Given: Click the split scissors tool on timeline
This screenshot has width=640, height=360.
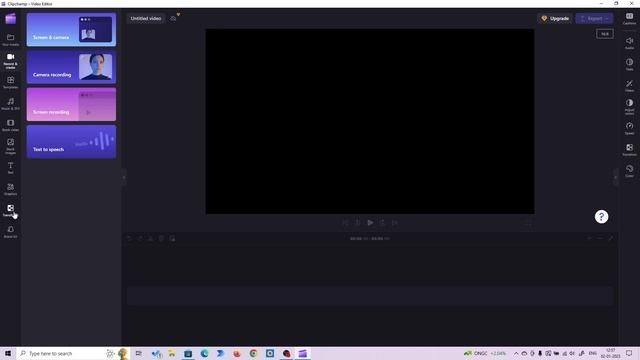Looking at the screenshot, I should click(x=151, y=238).
